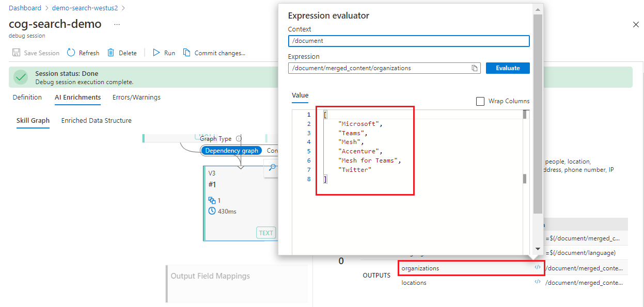Screen dimensions: 644x307
Task: Click the Graph Type info icon
Action: coord(239,139)
